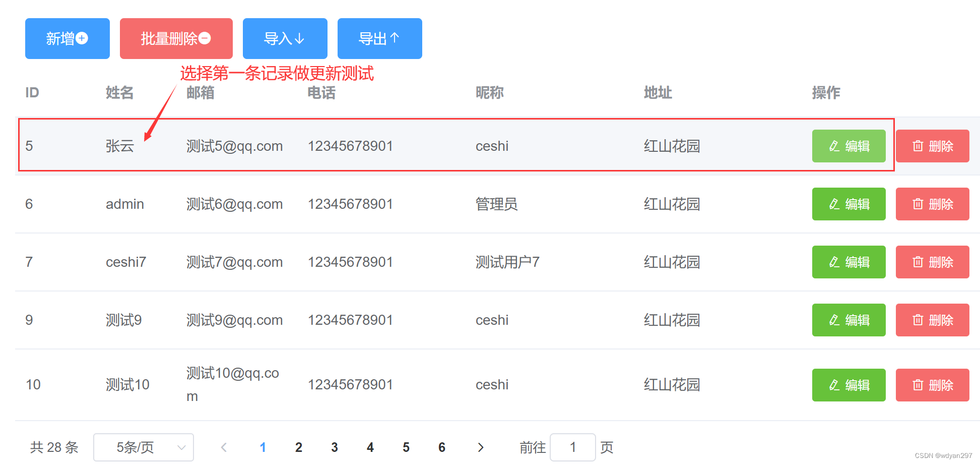Delete the 测试10 row
This screenshot has height=464, width=980.
(933, 385)
